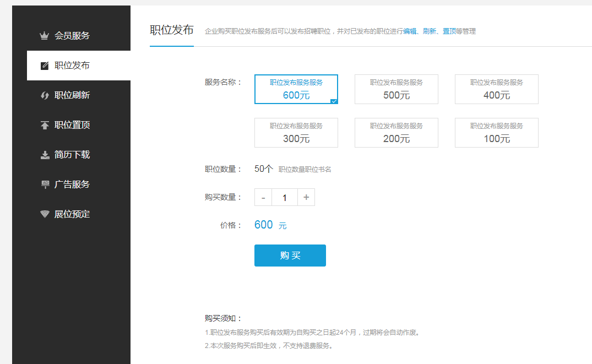The height and width of the screenshot is (364, 592).
Task: Click the download icon beside 简历下载
Action: (x=45, y=155)
